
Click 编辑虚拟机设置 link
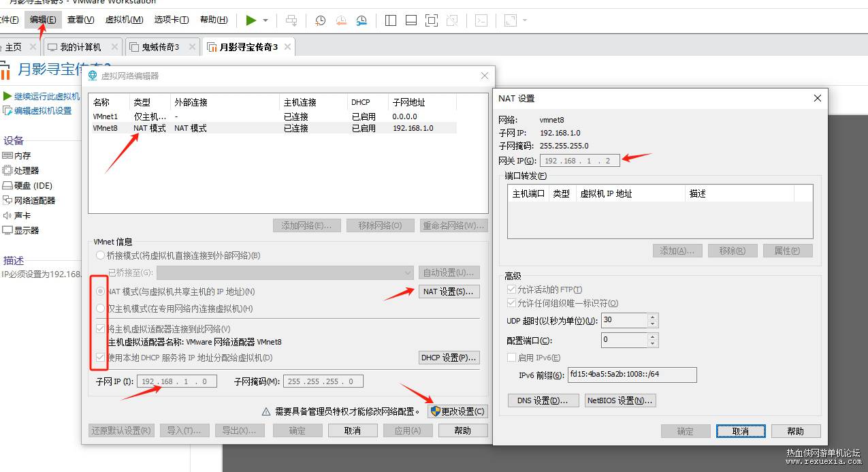coord(37,110)
